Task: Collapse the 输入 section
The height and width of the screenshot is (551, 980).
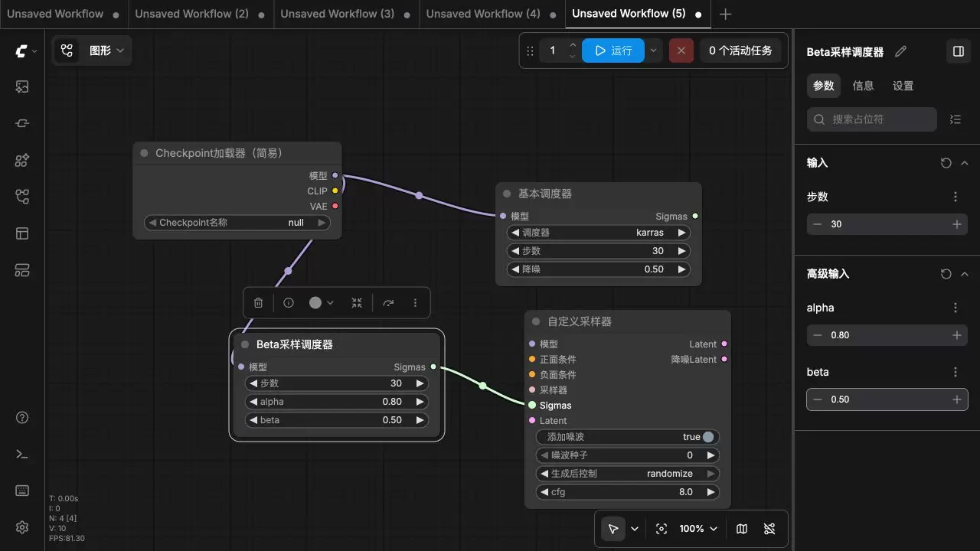Action: 964,163
